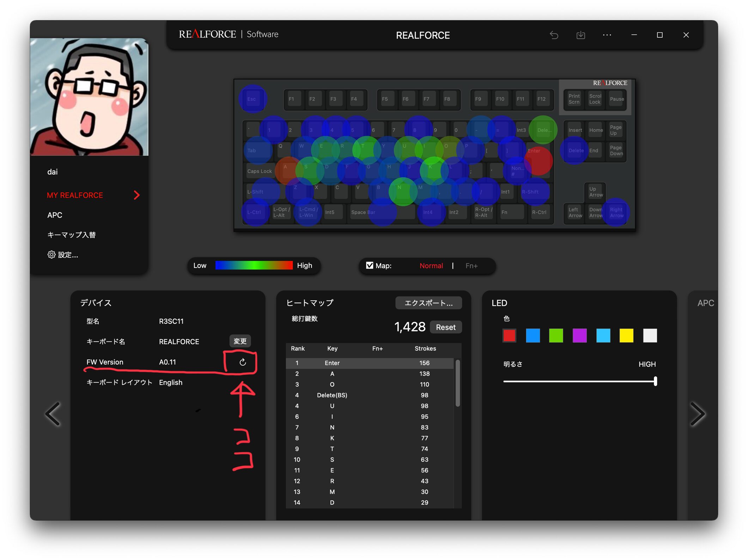Image resolution: width=748 pixels, height=560 pixels.
Task: Click the heatmap table scrollbar
Action: (x=457, y=383)
